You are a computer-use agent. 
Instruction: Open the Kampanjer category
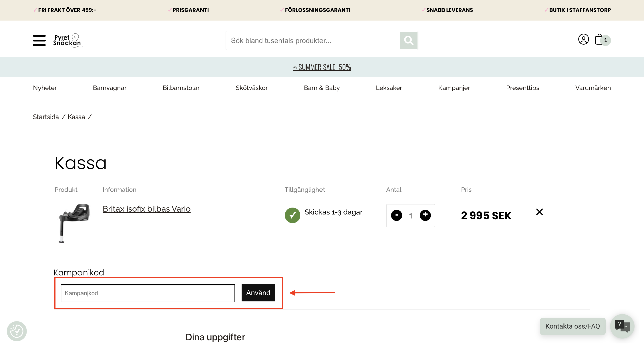pyautogui.click(x=454, y=88)
